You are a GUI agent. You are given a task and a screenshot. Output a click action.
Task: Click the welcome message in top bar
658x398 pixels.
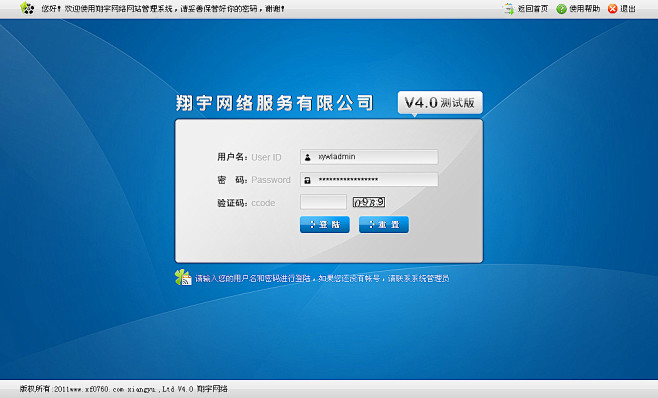pyautogui.click(x=163, y=8)
